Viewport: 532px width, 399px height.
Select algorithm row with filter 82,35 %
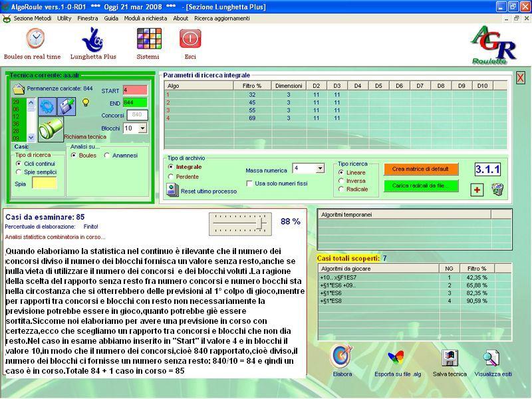click(414, 293)
